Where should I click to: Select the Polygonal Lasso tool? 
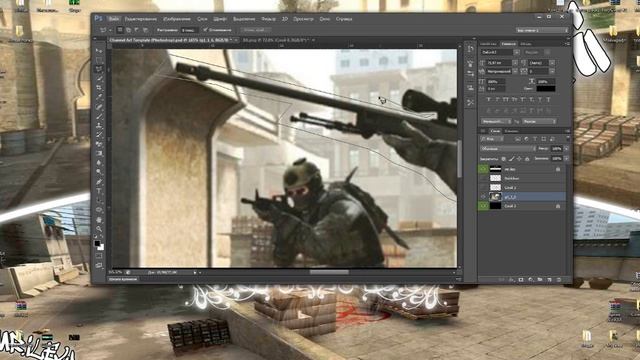(x=99, y=69)
